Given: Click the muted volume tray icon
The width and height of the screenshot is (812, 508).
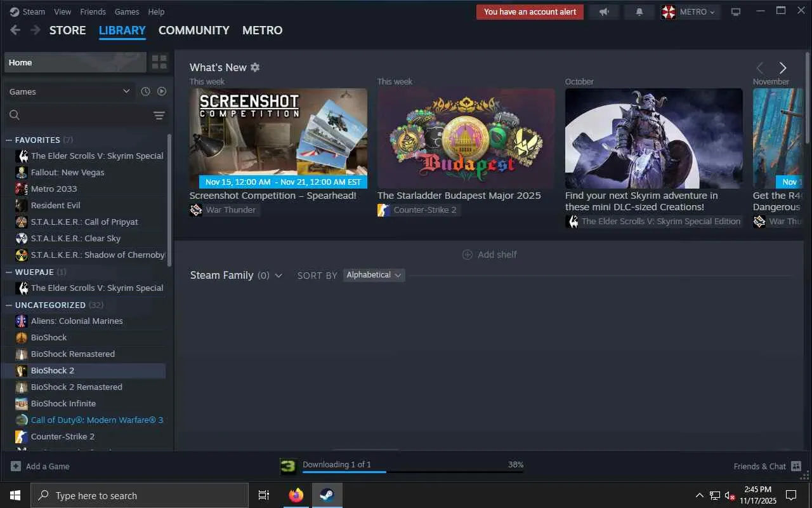Looking at the screenshot, I should (730, 495).
